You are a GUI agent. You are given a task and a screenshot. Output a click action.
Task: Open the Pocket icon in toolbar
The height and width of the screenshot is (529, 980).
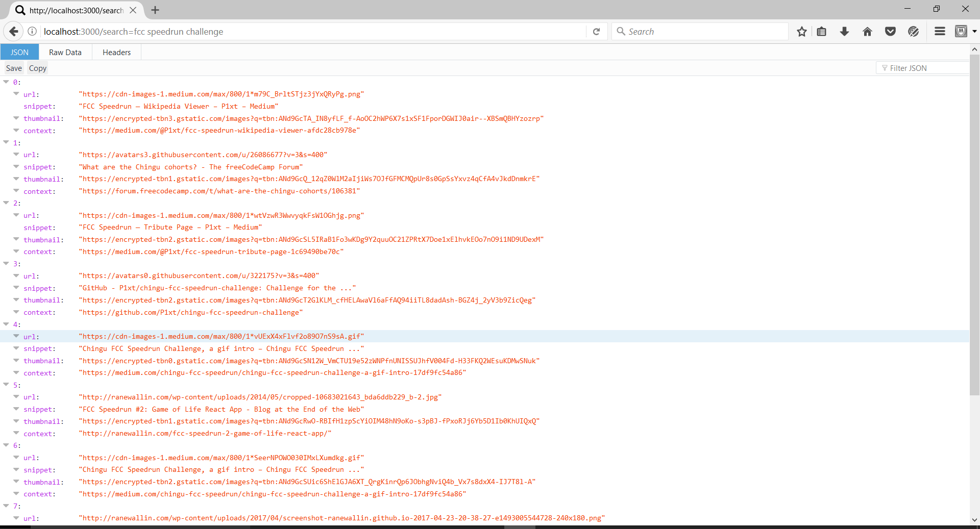coord(890,32)
